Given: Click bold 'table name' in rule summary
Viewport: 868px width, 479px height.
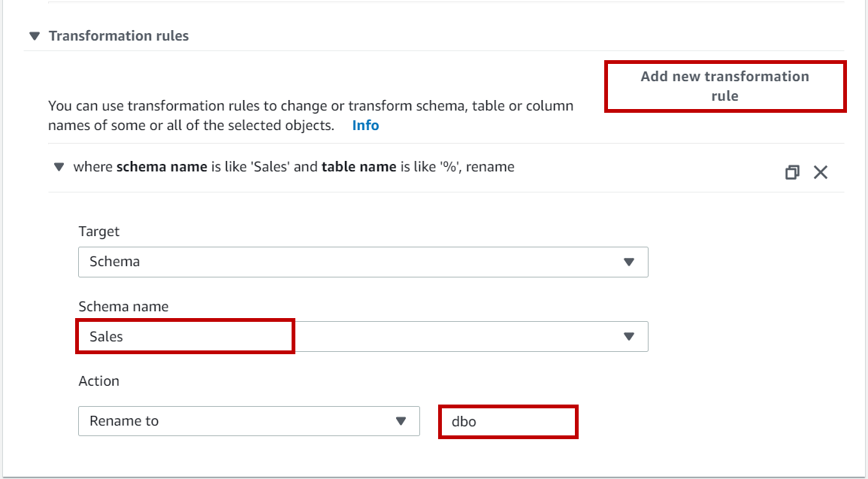Looking at the screenshot, I should coord(358,167).
